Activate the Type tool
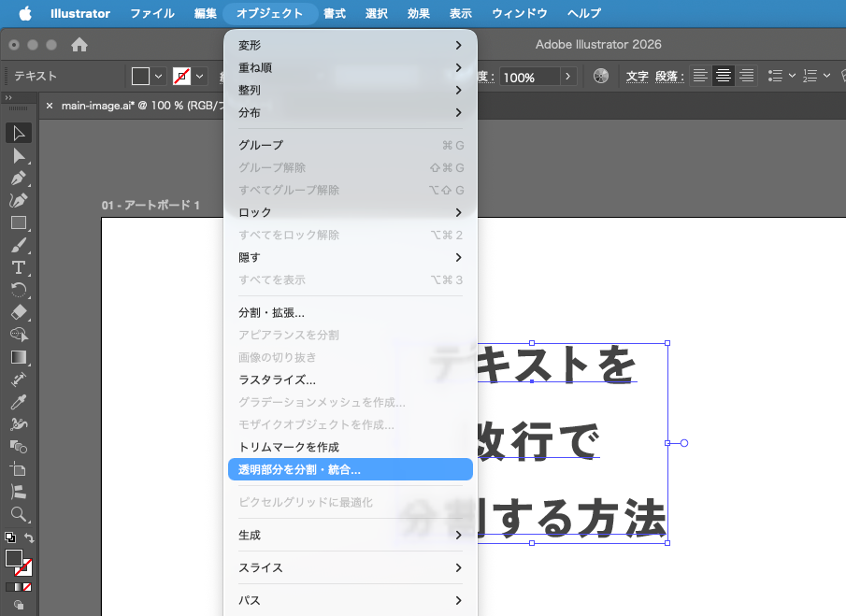The width and height of the screenshot is (846, 616). (x=19, y=267)
